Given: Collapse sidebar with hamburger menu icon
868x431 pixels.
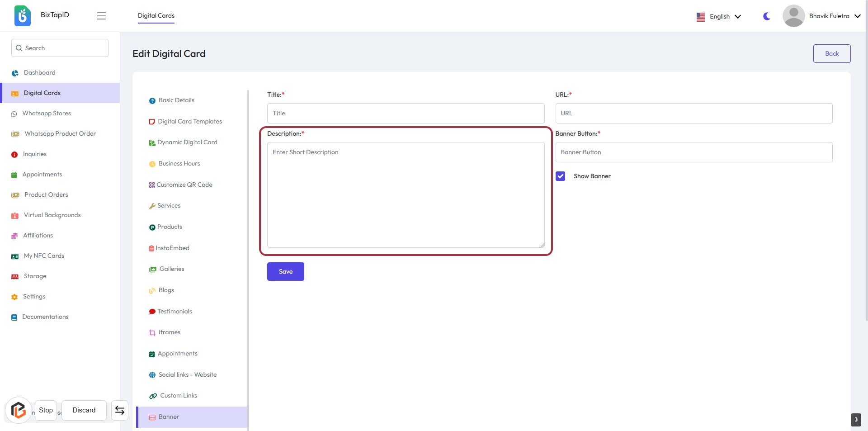Looking at the screenshot, I should (x=101, y=16).
